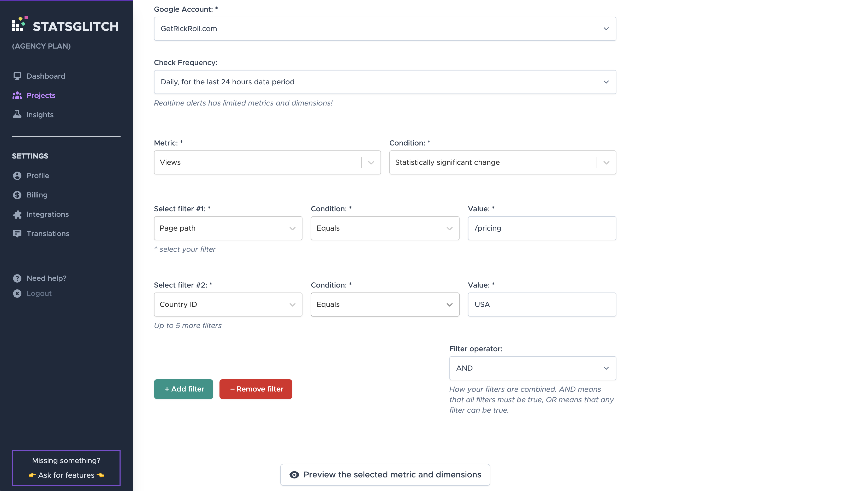Click the SETTINGS section heading
The image size is (868, 491).
click(x=30, y=156)
